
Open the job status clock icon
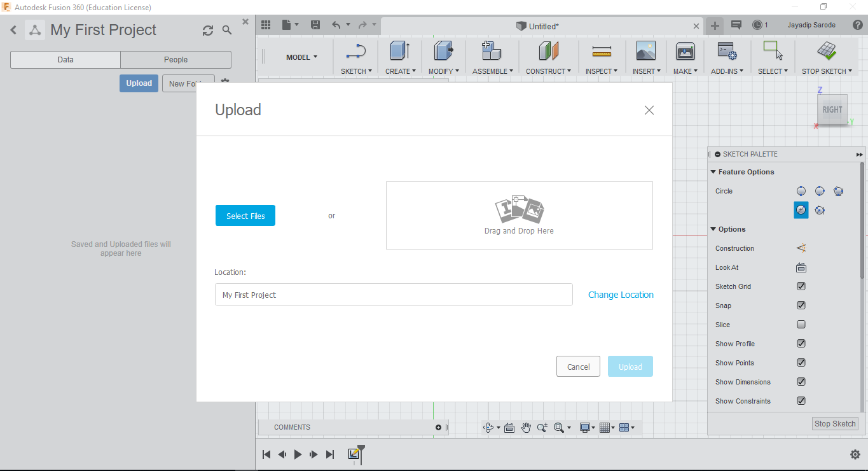(757, 25)
